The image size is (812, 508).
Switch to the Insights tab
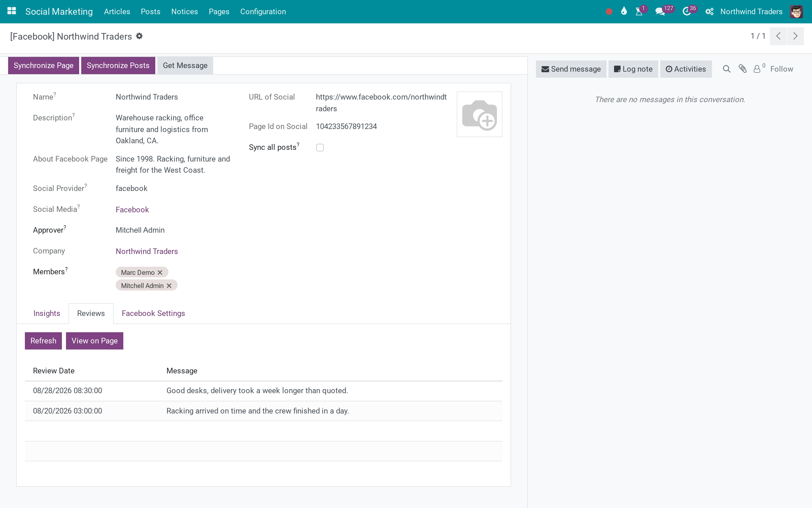click(47, 313)
